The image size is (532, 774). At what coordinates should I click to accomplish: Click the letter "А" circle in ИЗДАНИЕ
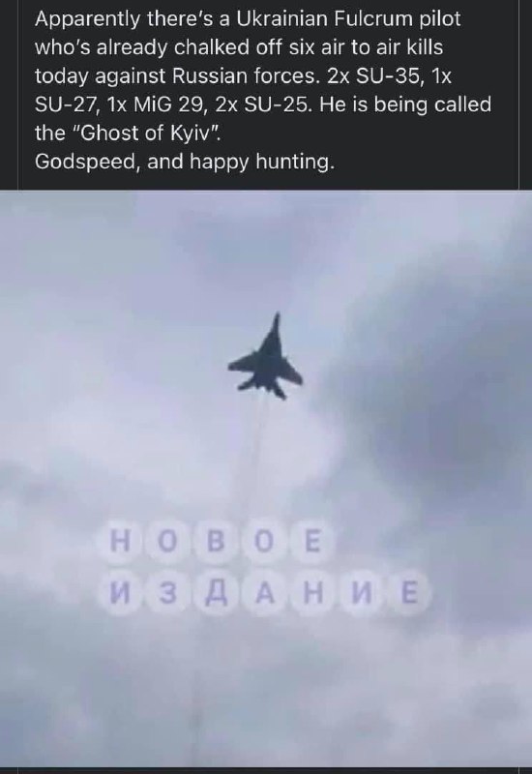[x=265, y=593]
